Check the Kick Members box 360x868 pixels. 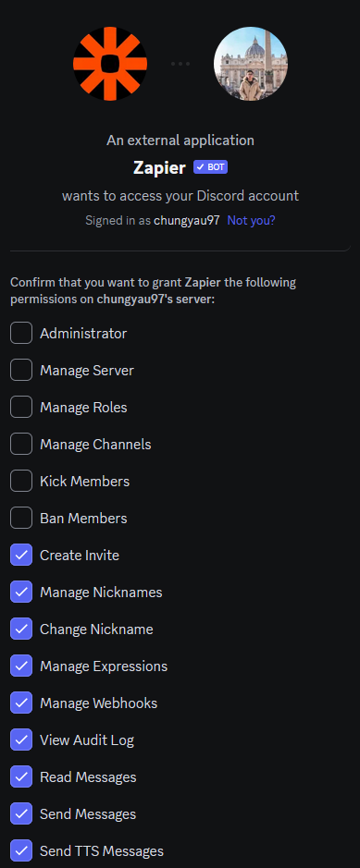[21, 481]
